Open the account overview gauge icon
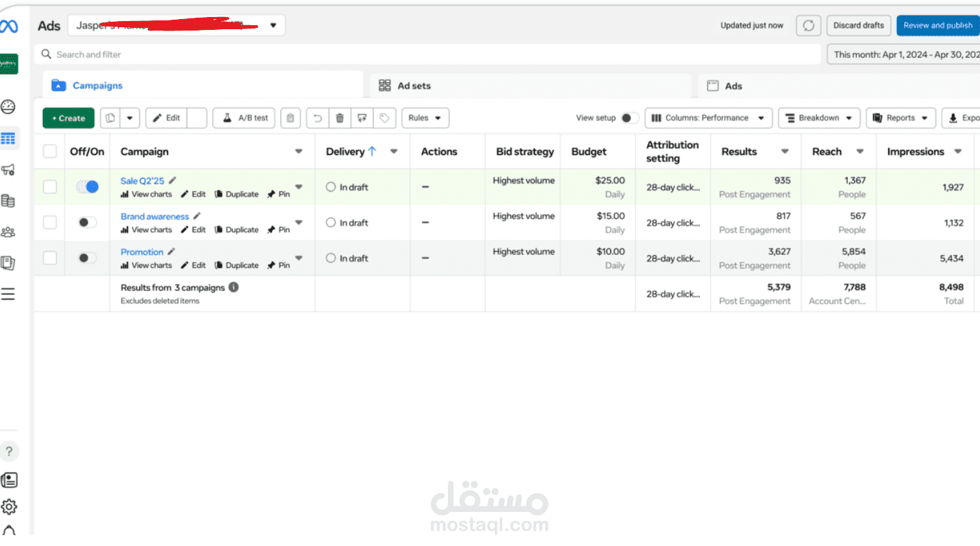This screenshot has height=546, width=980. click(8, 107)
